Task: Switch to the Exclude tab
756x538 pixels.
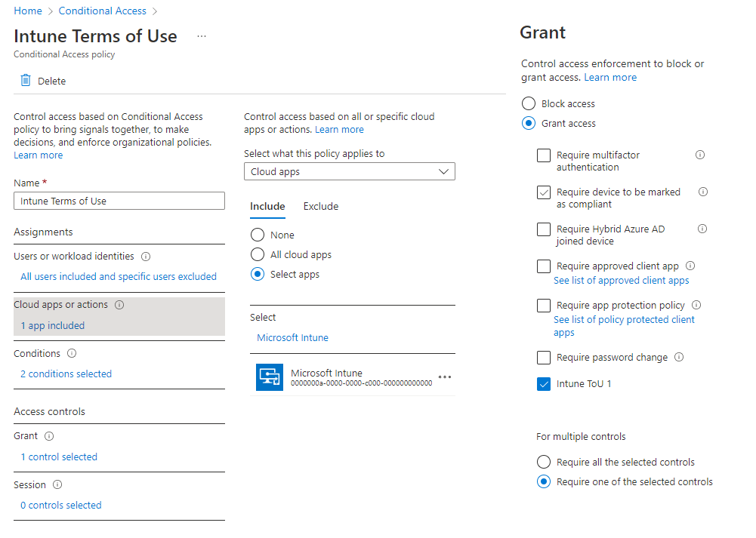Action: click(321, 207)
